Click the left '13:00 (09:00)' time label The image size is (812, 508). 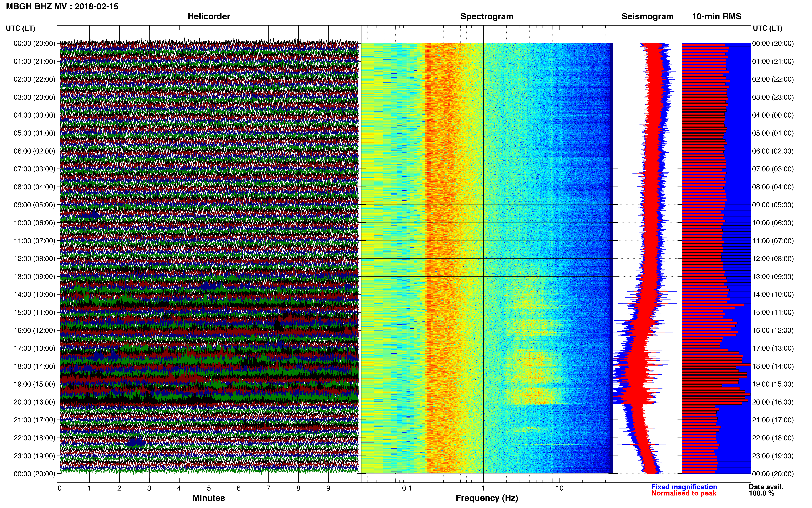pyautogui.click(x=34, y=277)
